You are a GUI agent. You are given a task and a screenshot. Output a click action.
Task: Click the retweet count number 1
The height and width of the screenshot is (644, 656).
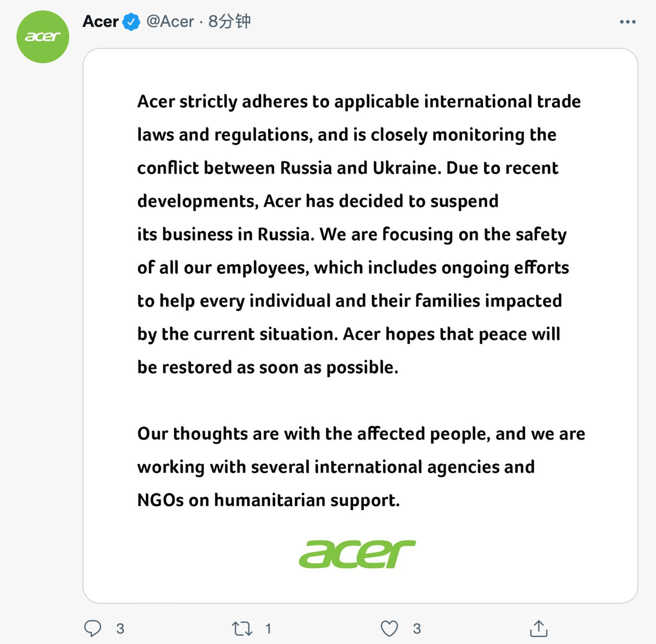tap(268, 629)
